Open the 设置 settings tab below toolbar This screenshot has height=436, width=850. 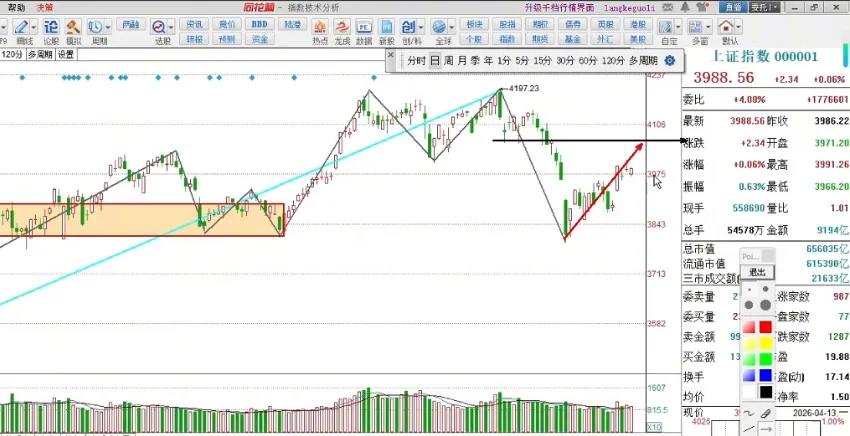click(x=66, y=54)
